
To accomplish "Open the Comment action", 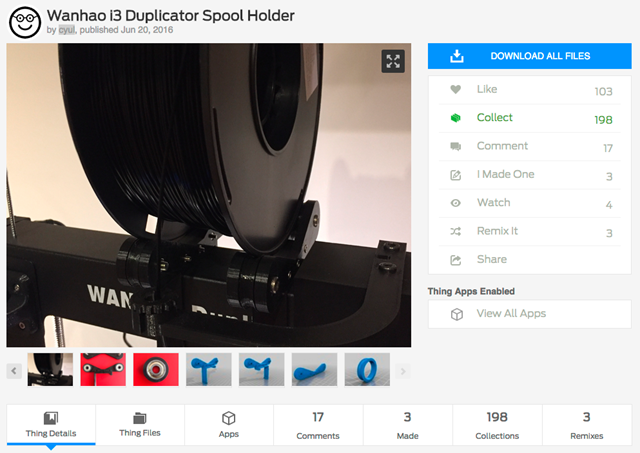I will 502,146.
